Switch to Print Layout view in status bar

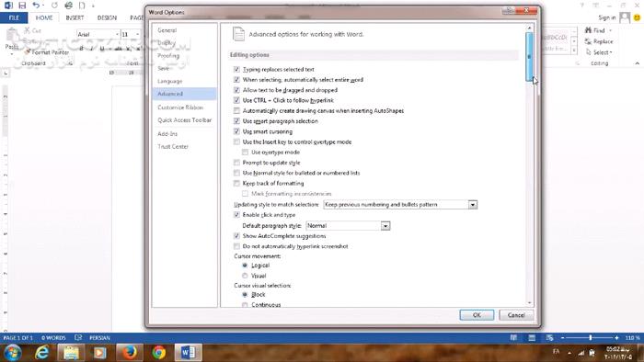[532, 337]
